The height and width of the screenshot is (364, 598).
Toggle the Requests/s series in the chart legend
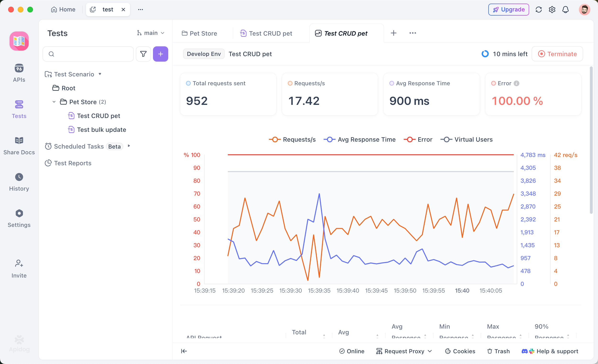click(x=292, y=139)
